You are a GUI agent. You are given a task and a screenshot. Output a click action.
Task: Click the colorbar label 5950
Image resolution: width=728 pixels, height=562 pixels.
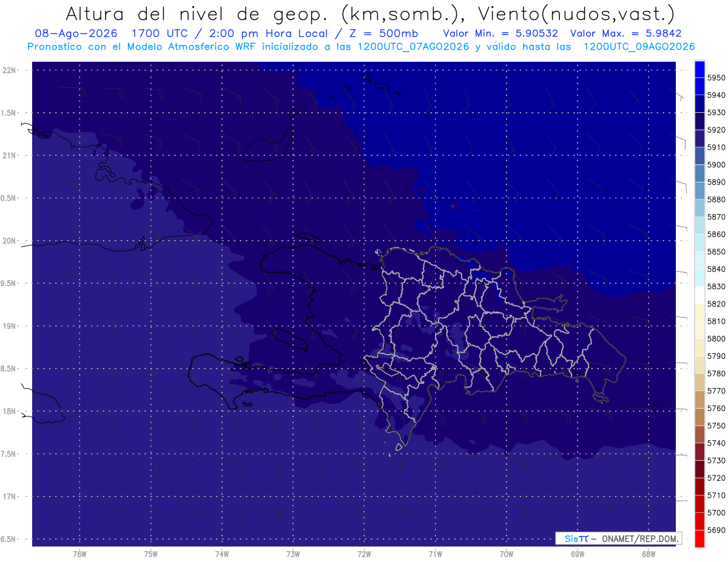pyautogui.click(x=716, y=78)
